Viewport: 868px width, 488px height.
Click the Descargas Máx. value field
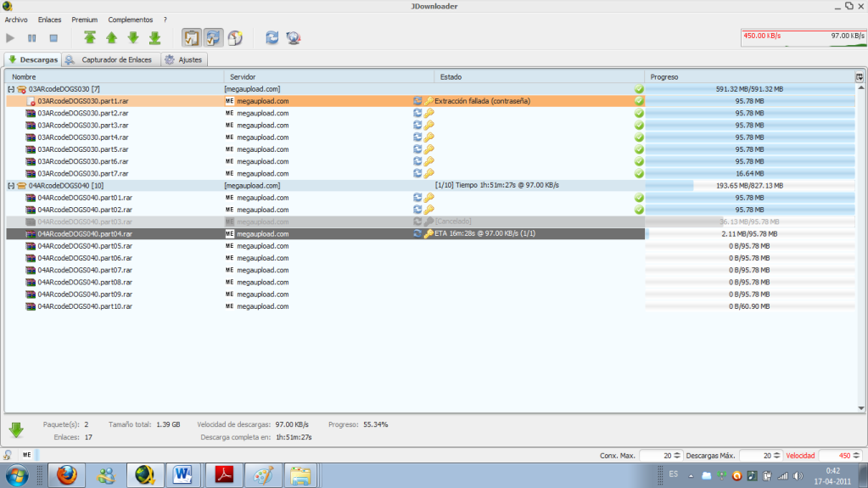click(x=756, y=455)
